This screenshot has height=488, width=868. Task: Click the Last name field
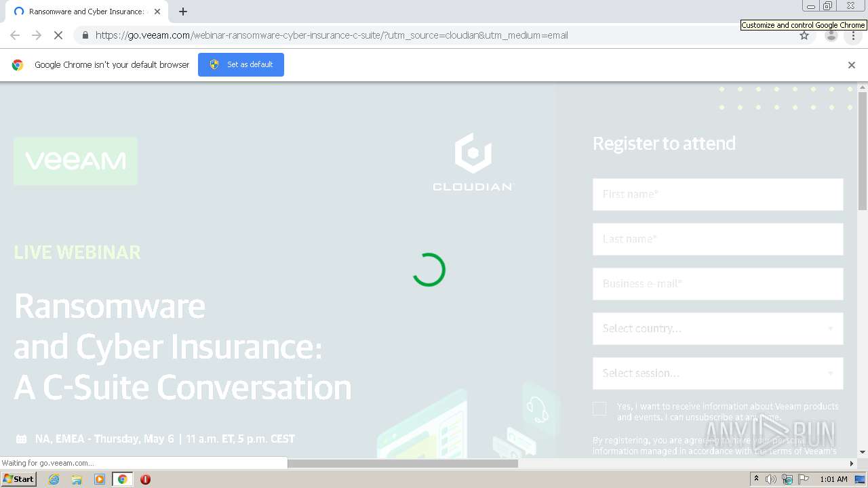point(717,239)
